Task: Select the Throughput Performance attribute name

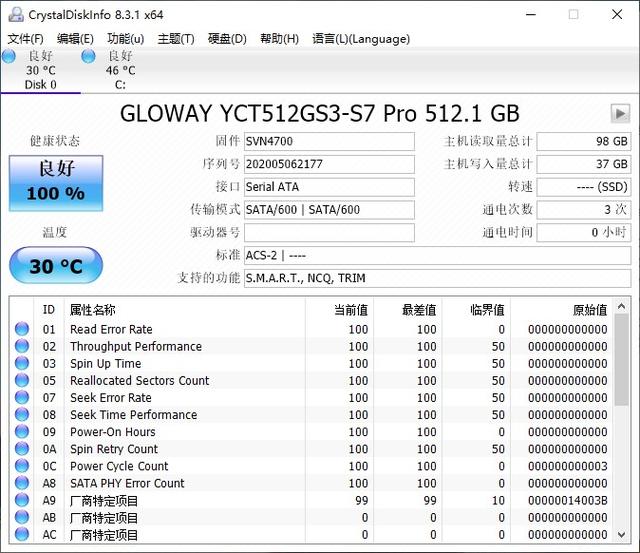Action: tap(136, 346)
